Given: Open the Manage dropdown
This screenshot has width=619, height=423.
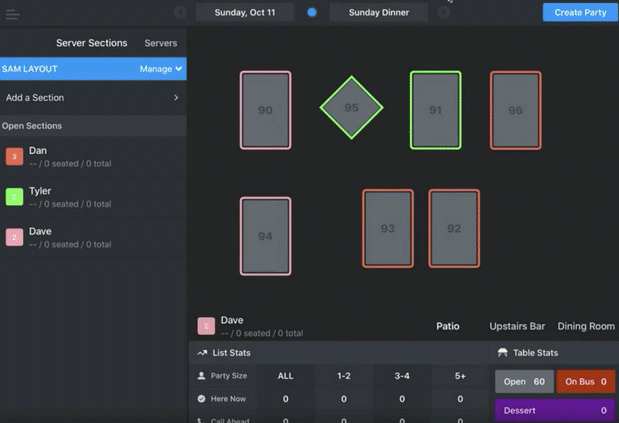Looking at the screenshot, I should click(161, 69).
